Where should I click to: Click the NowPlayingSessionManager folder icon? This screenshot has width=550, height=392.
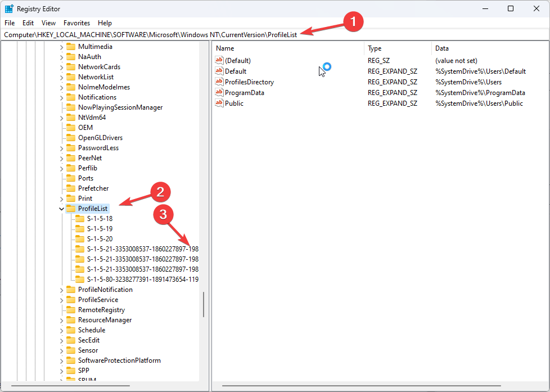point(71,107)
